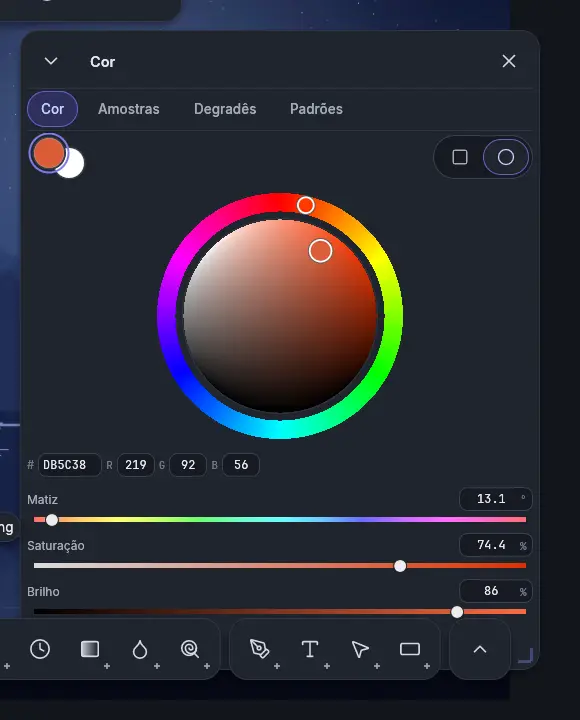Close the Cor color panel
The width and height of the screenshot is (580, 720).
point(509,61)
